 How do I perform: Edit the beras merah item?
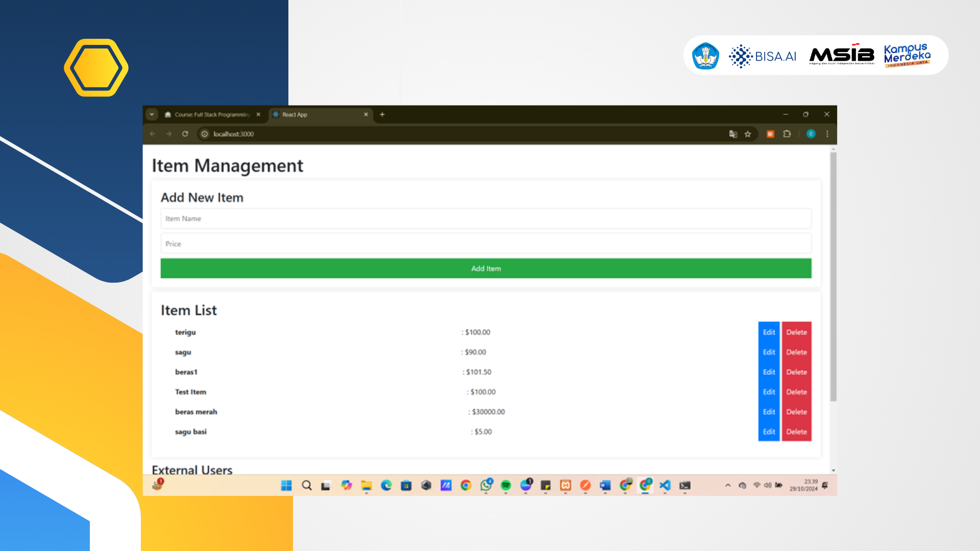[x=769, y=412]
